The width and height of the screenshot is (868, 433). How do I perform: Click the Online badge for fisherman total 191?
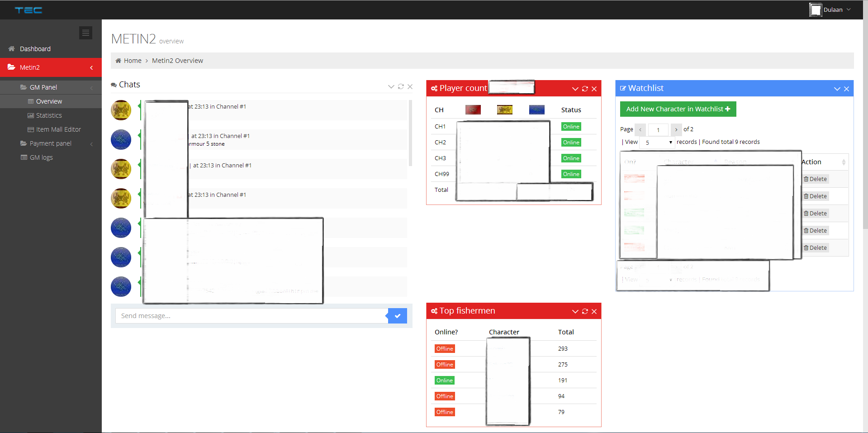coord(445,381)
